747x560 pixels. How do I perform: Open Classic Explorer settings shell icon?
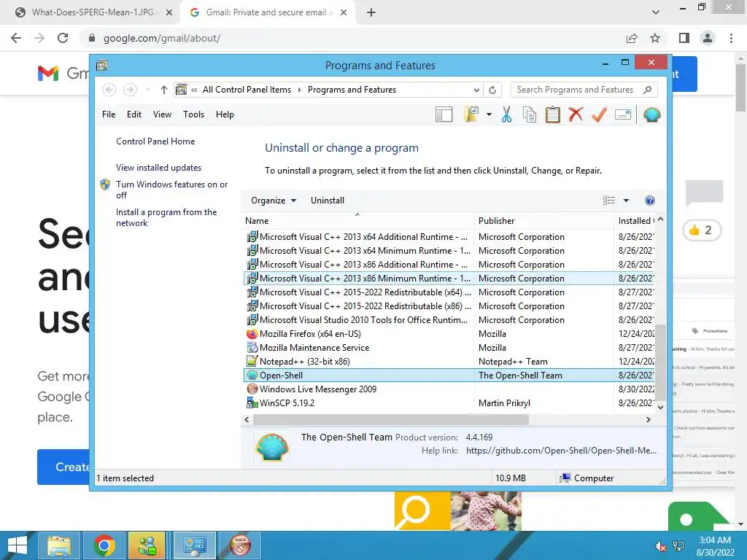(x=651, y=114)
